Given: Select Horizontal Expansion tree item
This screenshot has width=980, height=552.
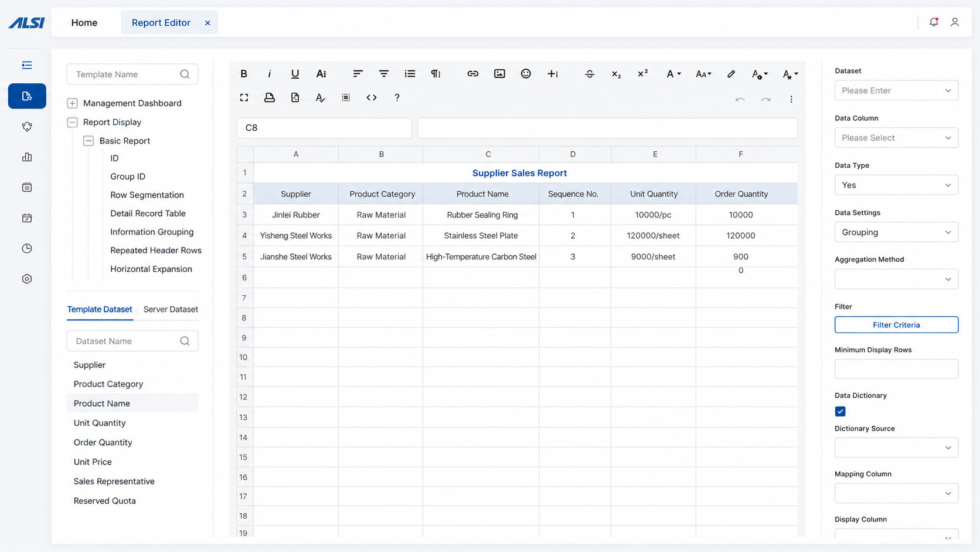Looking at the screenshot, I should (151, 269).
